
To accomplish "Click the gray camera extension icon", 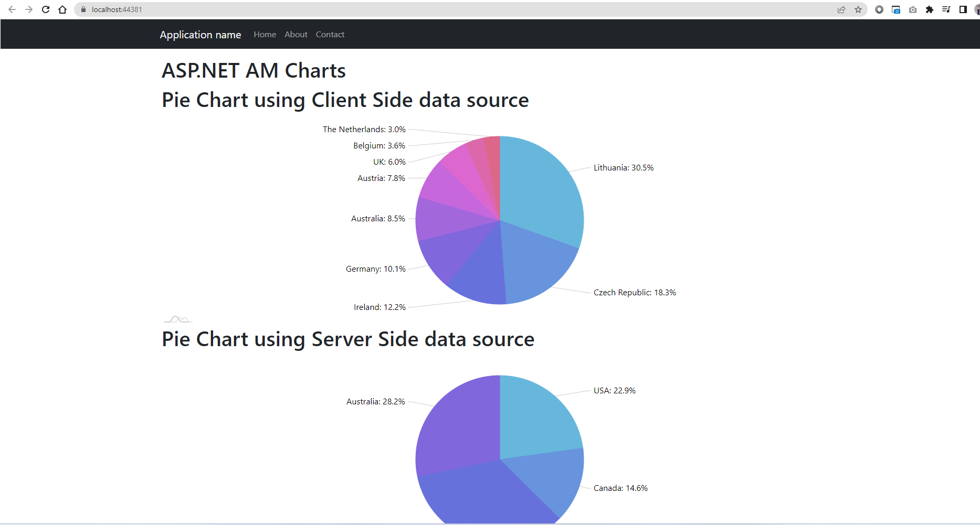I will tap(913, 9).
